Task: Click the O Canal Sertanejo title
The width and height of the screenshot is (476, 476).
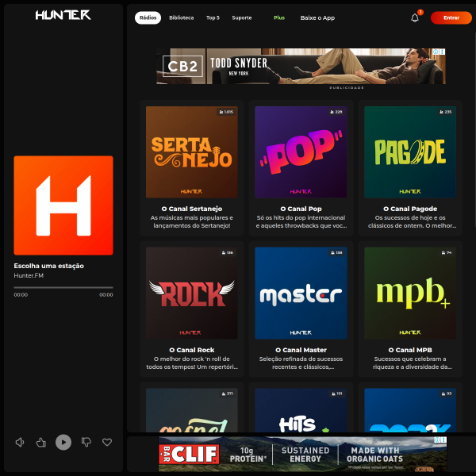Action: [x=191, y=209]
